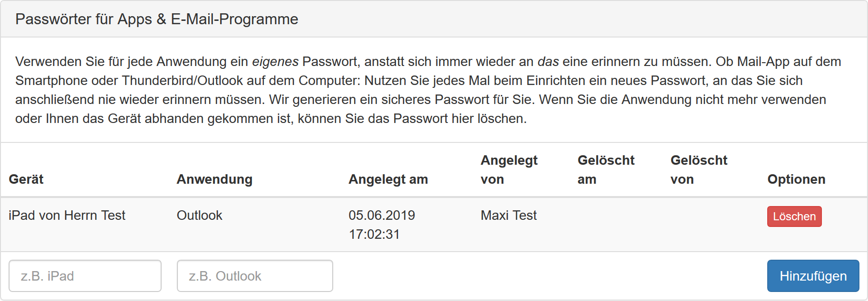Select the 'Gelöscht am' column header
Viewport: 868px width, 301px height.
(x=606, y=169)
